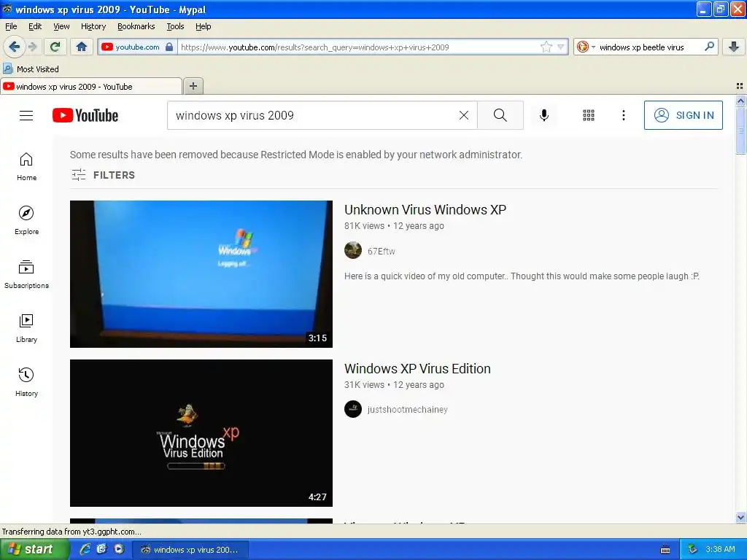Viewport: 747px width, 560px height.
Task: Click scrollbar down arrow of page
Action: pos(740,517)
